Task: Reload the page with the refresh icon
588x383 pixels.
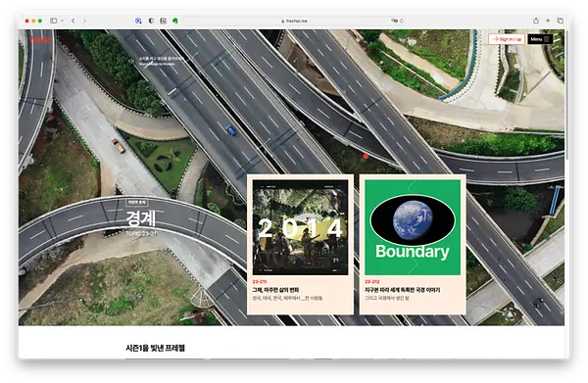Action: tap(402, 21)
